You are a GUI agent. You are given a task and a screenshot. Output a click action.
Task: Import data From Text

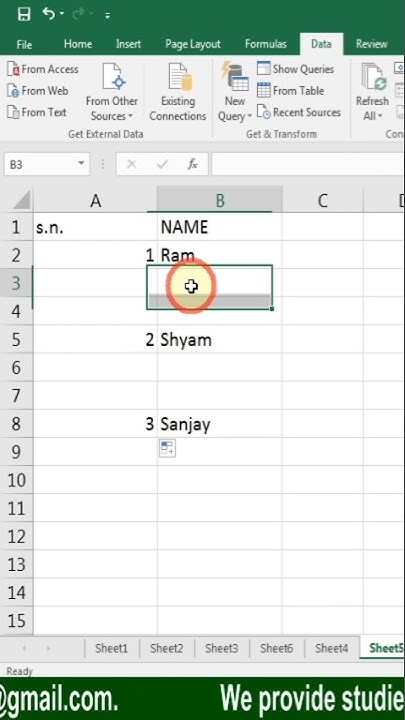point(37,112)
